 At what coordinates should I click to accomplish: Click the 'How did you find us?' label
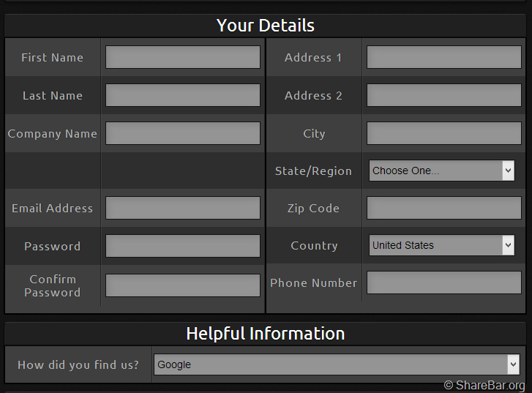78,364
